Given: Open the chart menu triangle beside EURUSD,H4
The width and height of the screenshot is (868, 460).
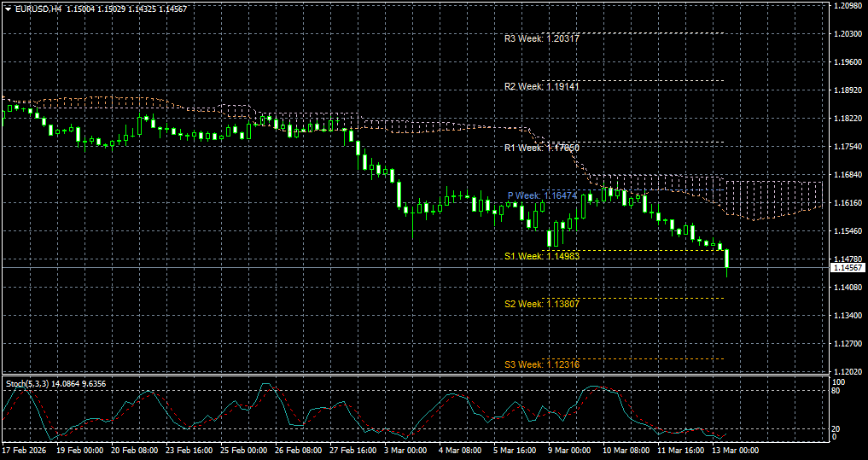Looking at the screenshot, I should 8,9.
